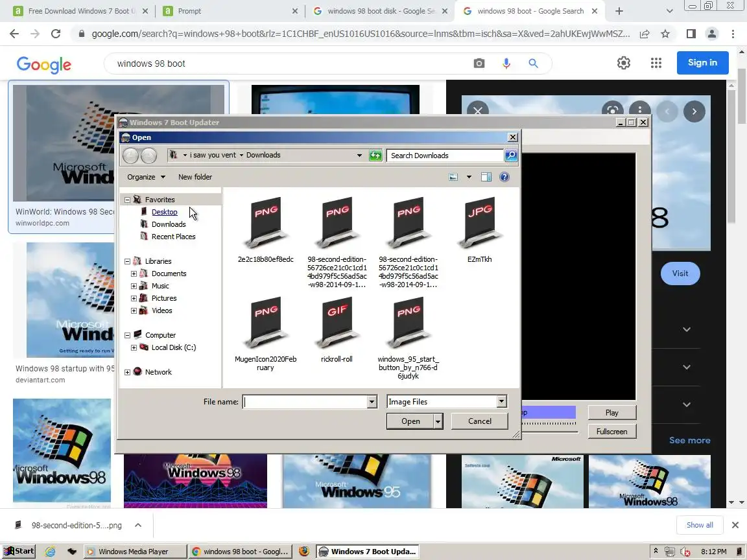747x560 pixels.
Task: Open the help question mark icon
Action: point(504,177)
